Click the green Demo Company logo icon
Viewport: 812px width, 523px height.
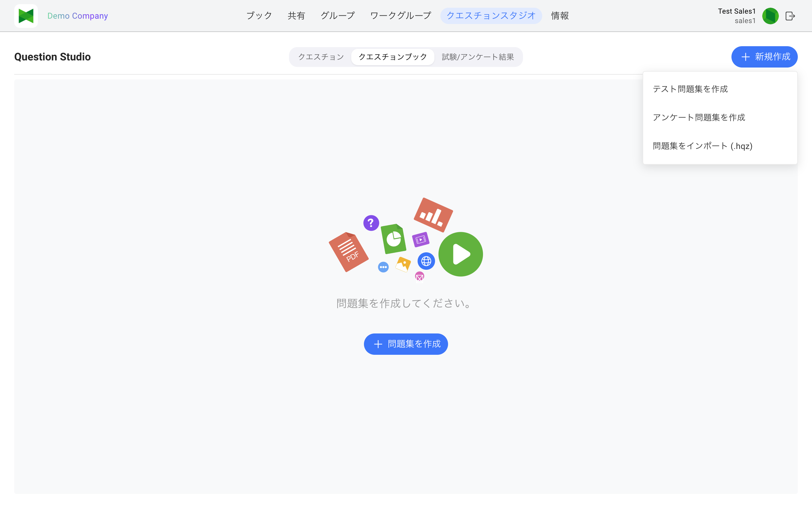26,16
